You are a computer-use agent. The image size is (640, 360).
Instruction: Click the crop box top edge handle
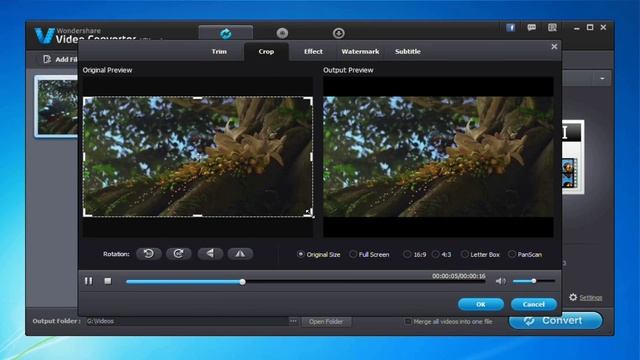tap(198, 98)
